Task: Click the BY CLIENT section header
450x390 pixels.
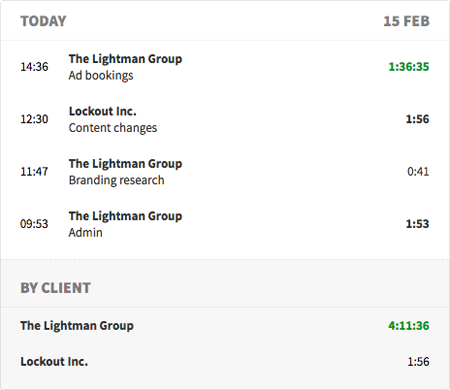Action: point(56,288)
